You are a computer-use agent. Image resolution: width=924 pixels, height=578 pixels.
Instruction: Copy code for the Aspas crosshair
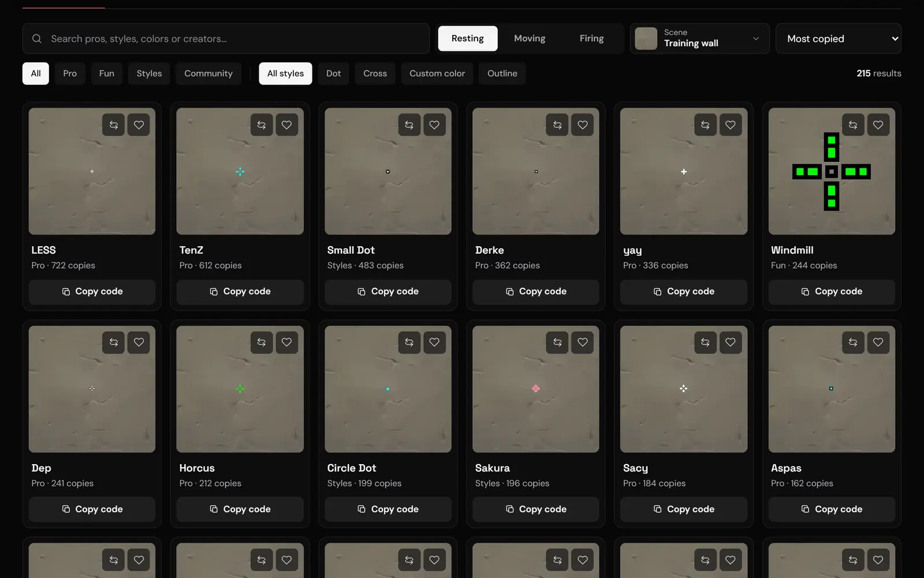pyautogui.click(x=832, y=509)
